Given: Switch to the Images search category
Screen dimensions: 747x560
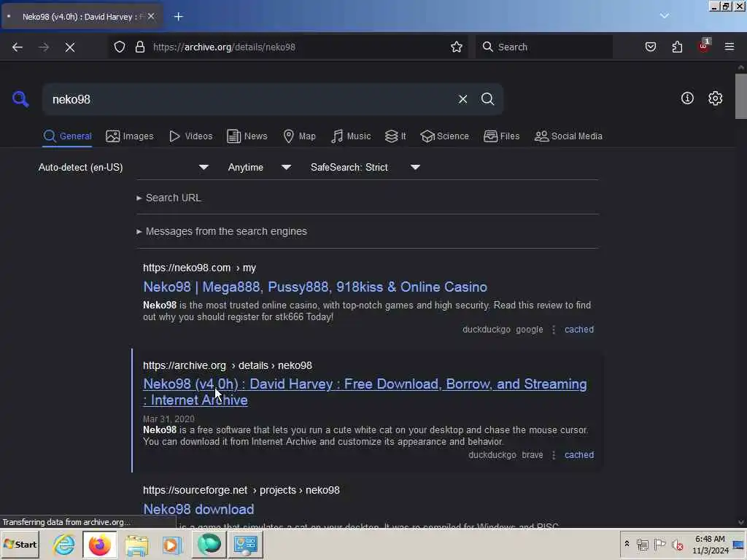Looking at the screenshot, I should 130,136.
